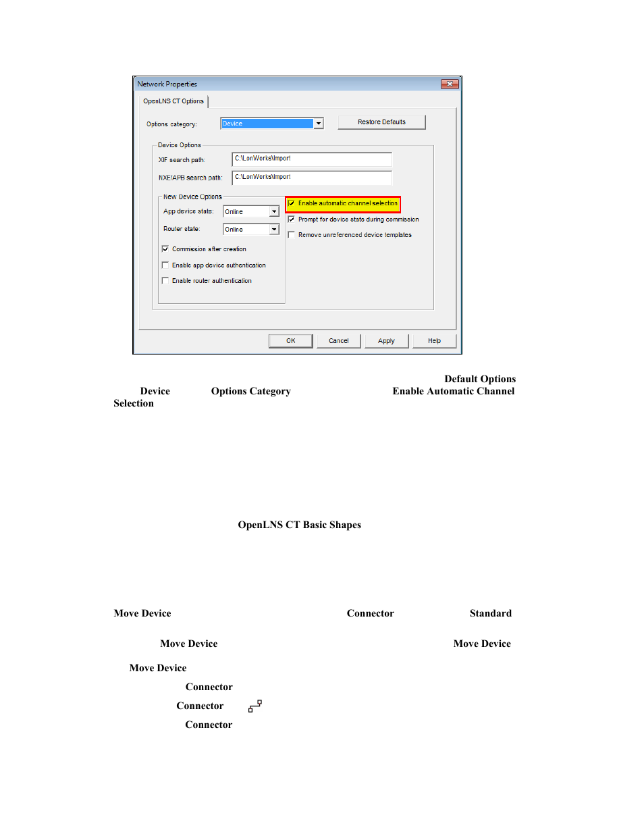The image size is (644, 834).
Task: Click the OK button
Action: click(x=291, y=341)
